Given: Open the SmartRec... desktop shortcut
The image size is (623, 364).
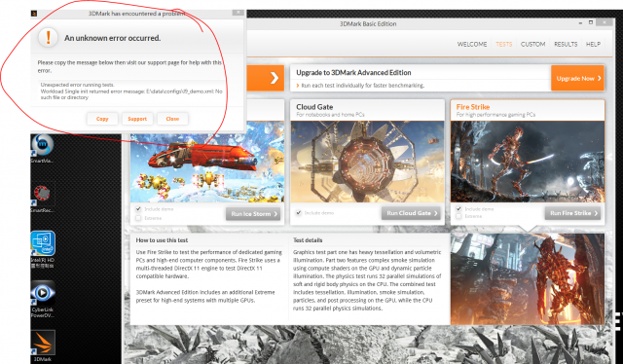Looking at the screenshot, I should pos(42,199).
